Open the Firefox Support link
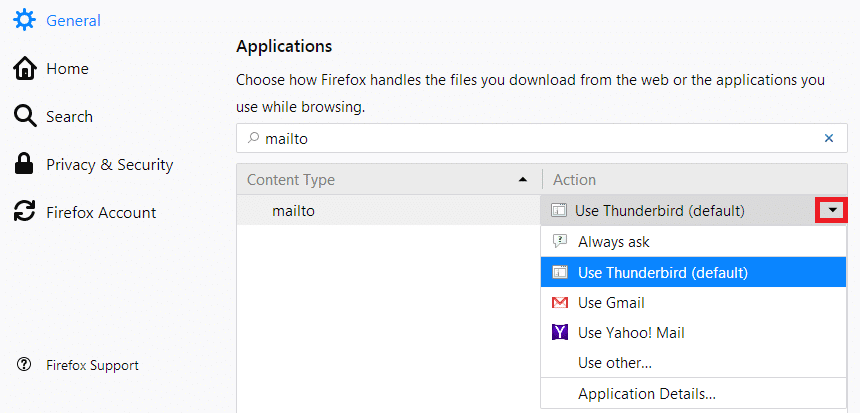Image resolution: width=860 pixels, height=413 pixels. pyautogui.click(x=92, y=365)
